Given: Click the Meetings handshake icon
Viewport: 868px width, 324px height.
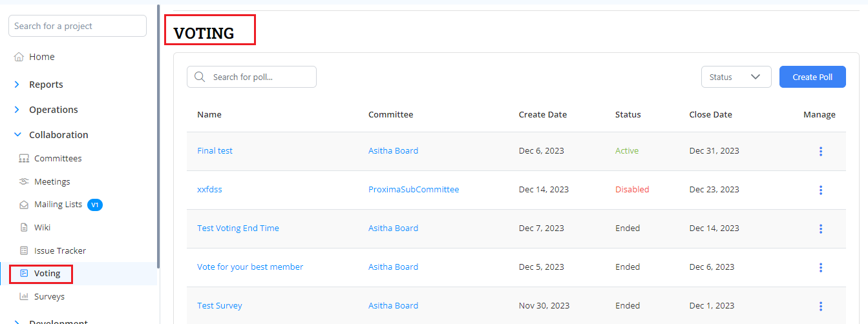Looking at the screenshot, I should (24, 182).
